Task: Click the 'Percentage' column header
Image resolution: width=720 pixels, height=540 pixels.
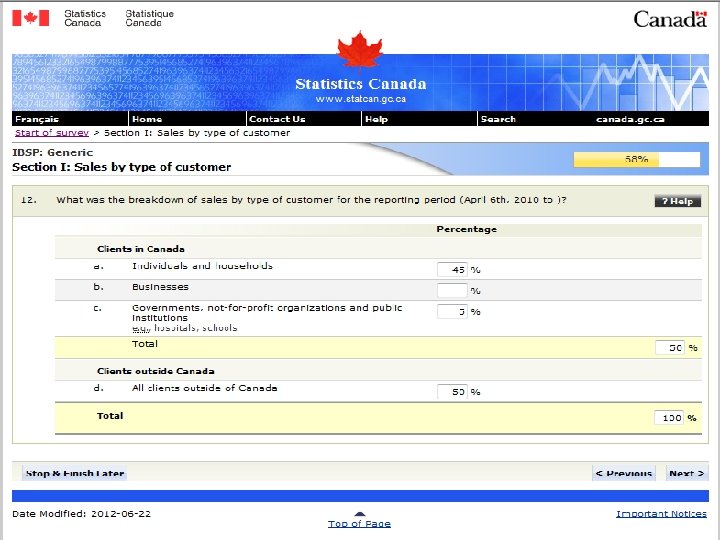Action: (467, 229)
